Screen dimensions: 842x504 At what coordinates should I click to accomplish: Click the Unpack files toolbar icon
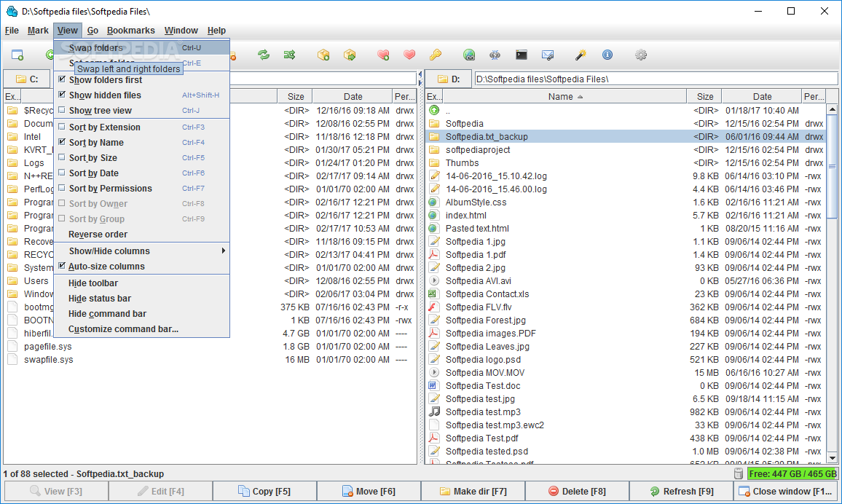(350, 55)
